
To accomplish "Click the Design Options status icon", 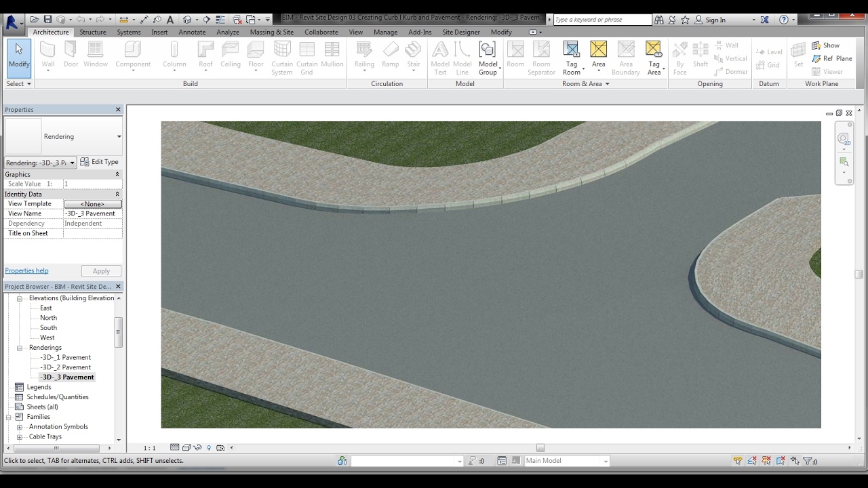I will click(x=502, y=461).
